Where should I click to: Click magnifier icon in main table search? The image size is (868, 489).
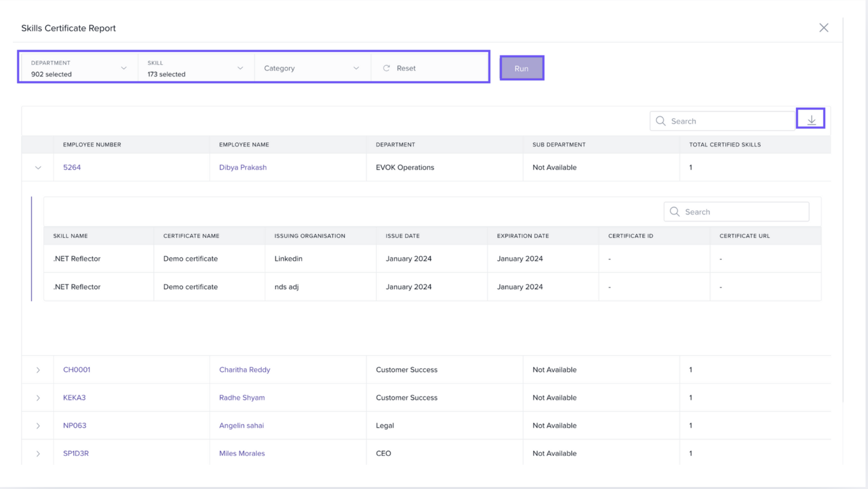point(661,121)
